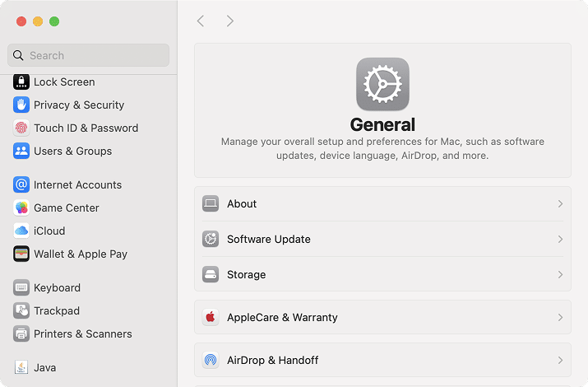Viewport: 588px width, 387px height.
Task: Select the Keyboard sidebar label
Action: (x=57, y=288)
